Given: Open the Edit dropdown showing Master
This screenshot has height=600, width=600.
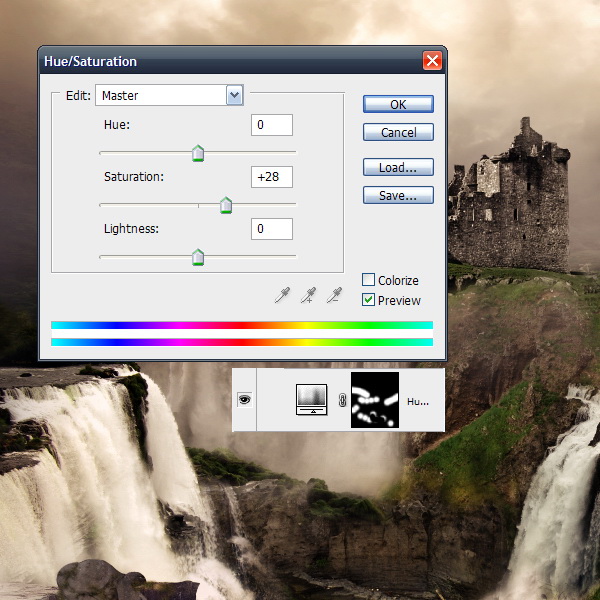Looking at the screenshot, I should coord(170,96).
